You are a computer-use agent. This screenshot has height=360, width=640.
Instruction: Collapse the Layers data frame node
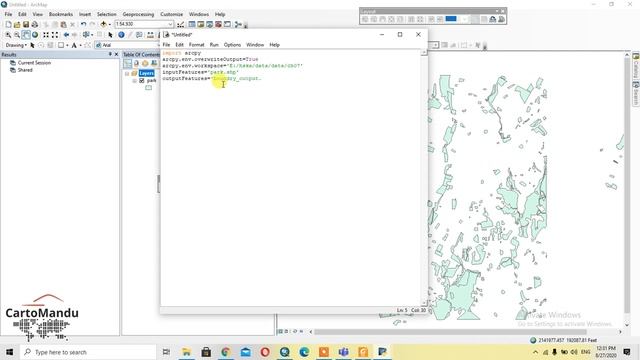(127, 73)
